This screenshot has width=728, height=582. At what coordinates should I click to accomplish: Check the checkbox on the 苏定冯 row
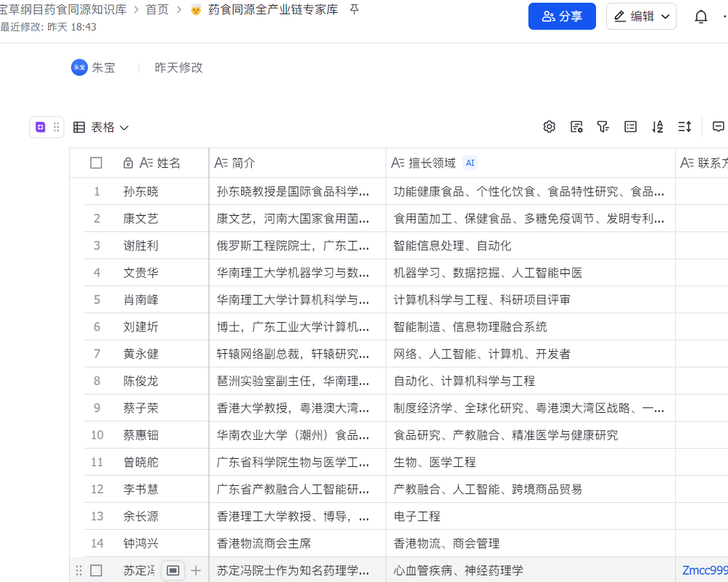coord(96,570)
